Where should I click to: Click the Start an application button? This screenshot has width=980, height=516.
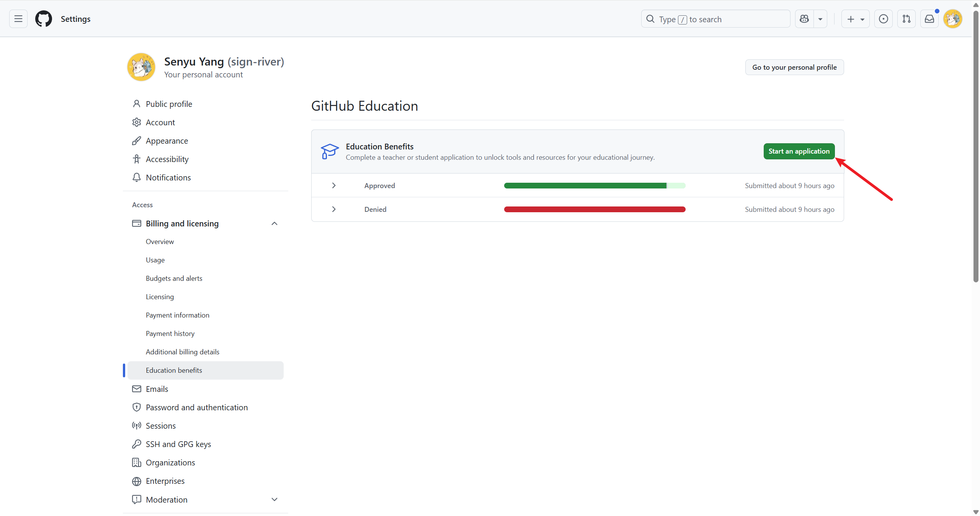[x=799, y=151]
